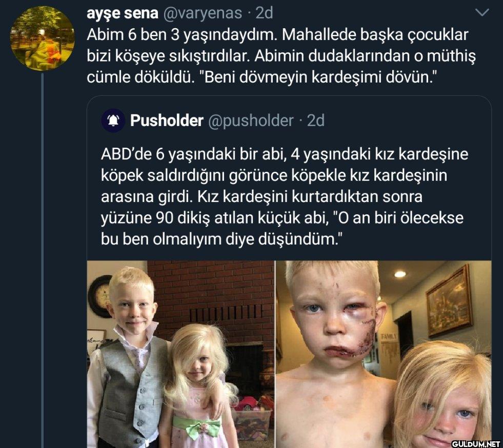The width and height of the screenshot is (503, 448).
Task: View right photo of the stitched boy
Action: pyautogui.click(x=384, y=354)
